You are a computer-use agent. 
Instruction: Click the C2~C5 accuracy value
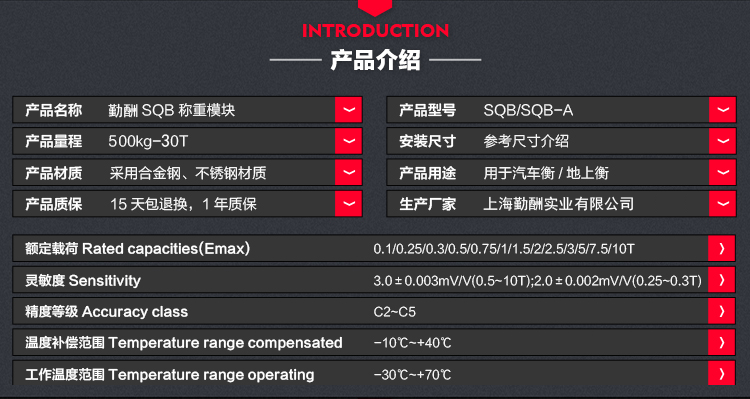click(395, 312)
